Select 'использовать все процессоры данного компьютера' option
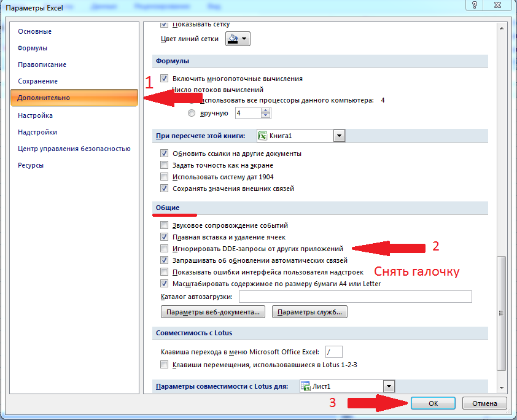The image size is (517, 420). [192, 99]
